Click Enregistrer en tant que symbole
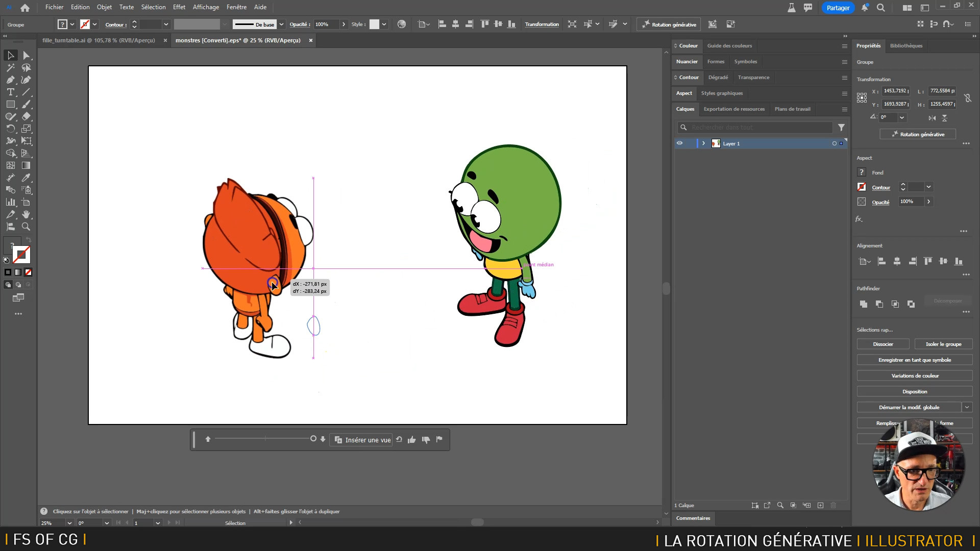 pyautogui.click(x=915, y=360)
